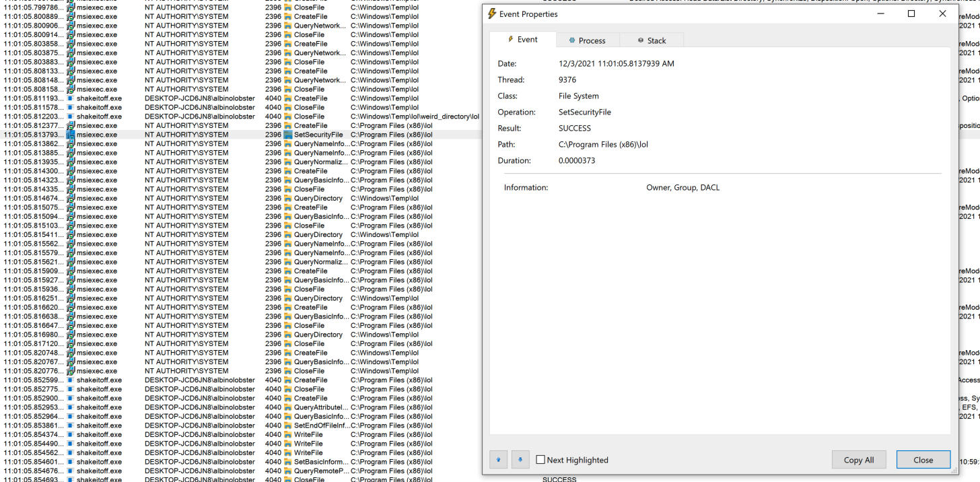This screenshot has width=980, height=482.
Task: Click the Copy All button
Action: coord(859,460)
